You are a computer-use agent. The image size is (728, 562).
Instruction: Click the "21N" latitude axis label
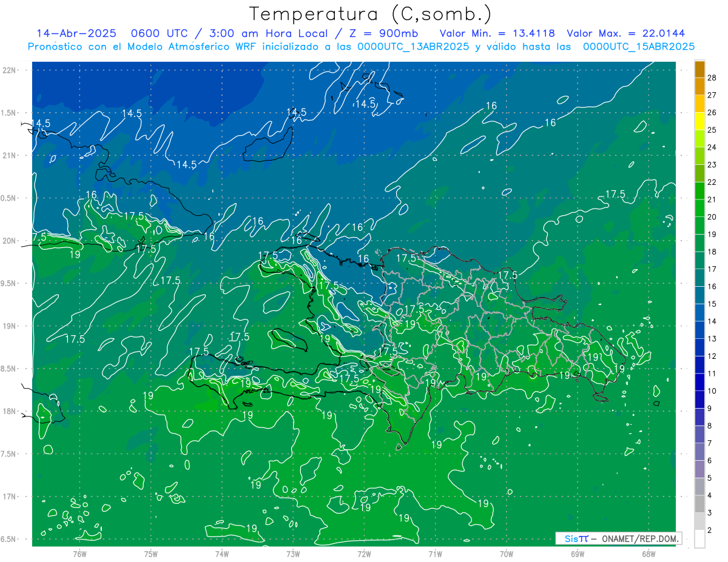coord(10,155)
